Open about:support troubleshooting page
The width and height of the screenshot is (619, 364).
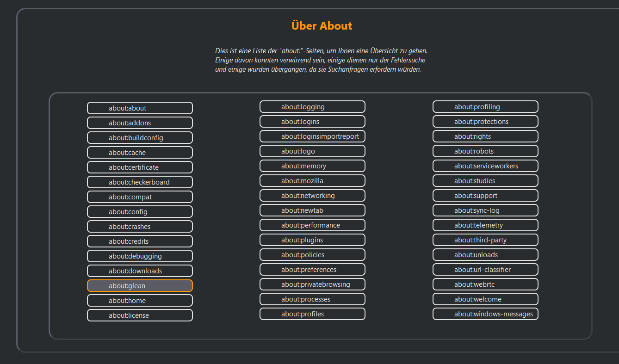click(485, 196)
